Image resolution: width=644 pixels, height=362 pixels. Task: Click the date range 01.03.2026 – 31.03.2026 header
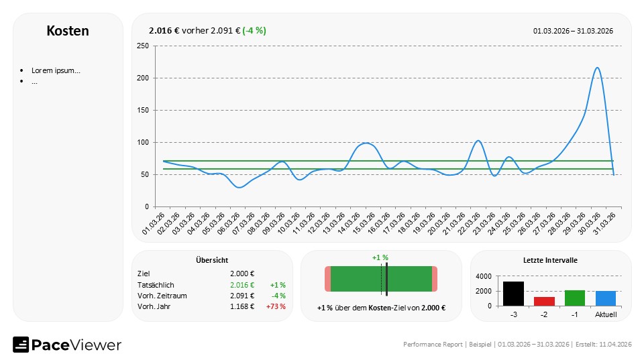click(573, 31)
